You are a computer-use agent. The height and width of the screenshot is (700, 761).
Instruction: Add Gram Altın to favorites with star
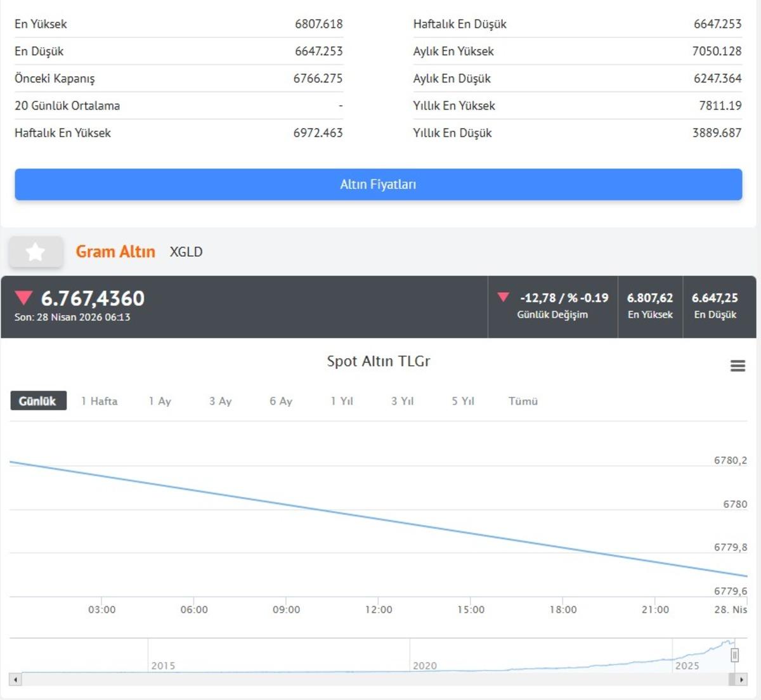click(x=36, y=252)
